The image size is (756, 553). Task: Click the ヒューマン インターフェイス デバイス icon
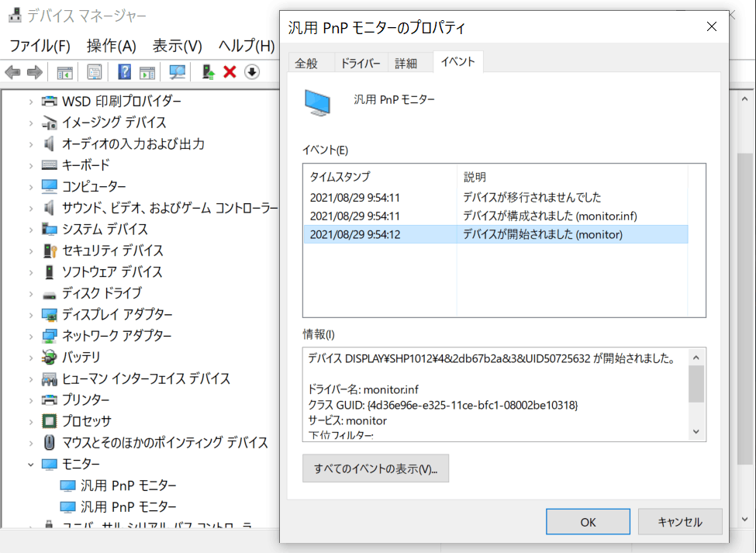(49, 378)
